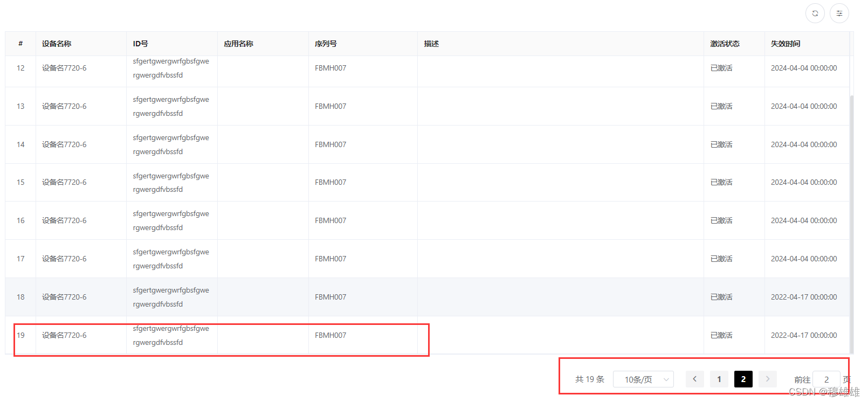Click expiry date in row 12
This screenshot has height=402, width=868.
click(x=804, y=68)
